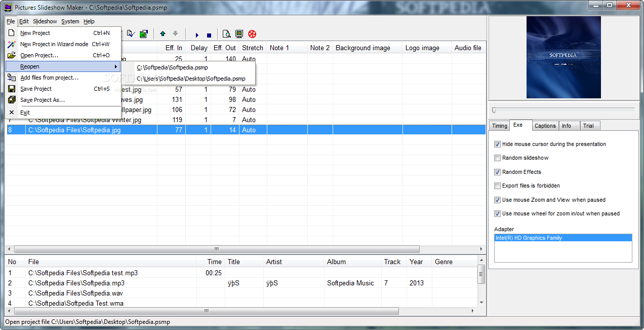Click the Eff. Out column header
The width and height of the screenshot is (644, 330).
225,48
